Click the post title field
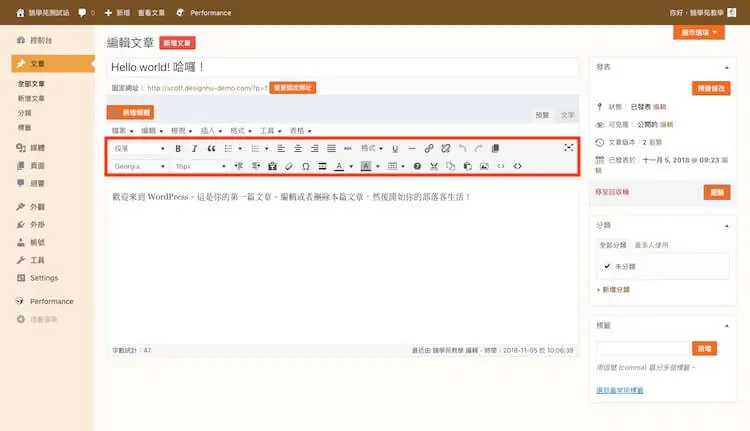This screenshot has height=431, width=750. click(x=342, y=67)
